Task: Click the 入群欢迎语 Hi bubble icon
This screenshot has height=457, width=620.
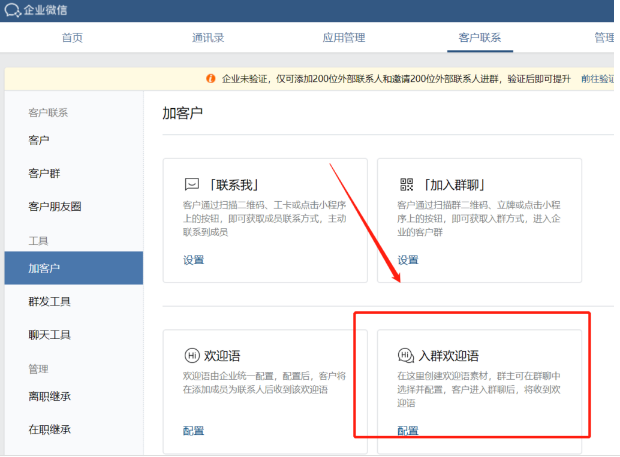Action: click(406, 356)
